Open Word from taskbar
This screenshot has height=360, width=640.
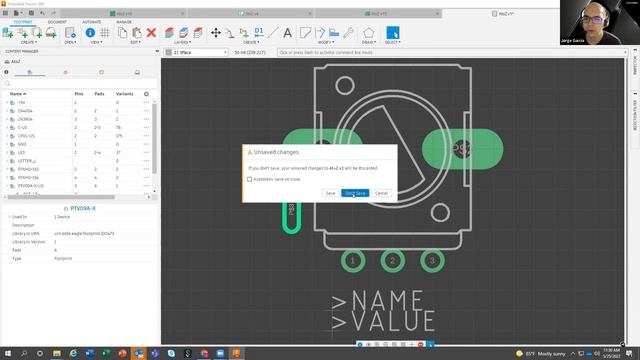[90, 353]
